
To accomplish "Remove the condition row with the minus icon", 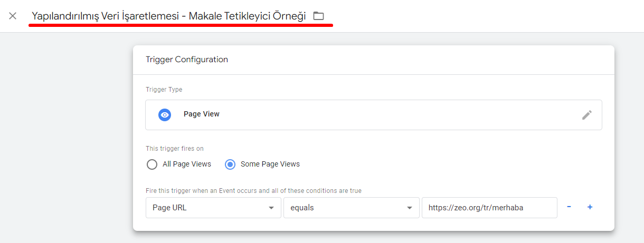I will click(x=569, y=207).
